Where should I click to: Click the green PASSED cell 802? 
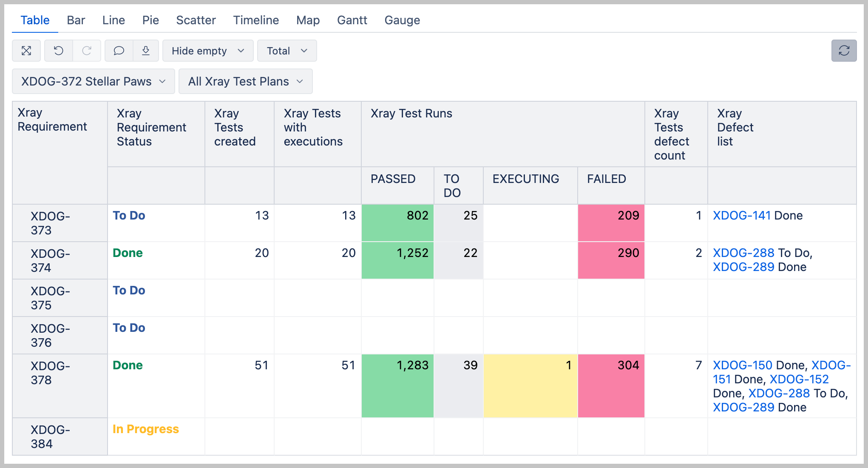tap(397, 223)
